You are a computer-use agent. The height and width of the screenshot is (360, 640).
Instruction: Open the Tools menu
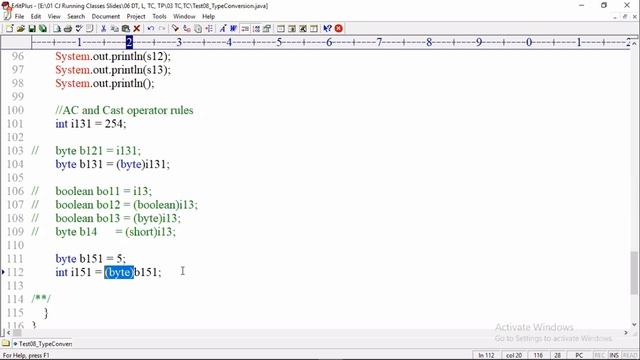[x=159, y=16]
